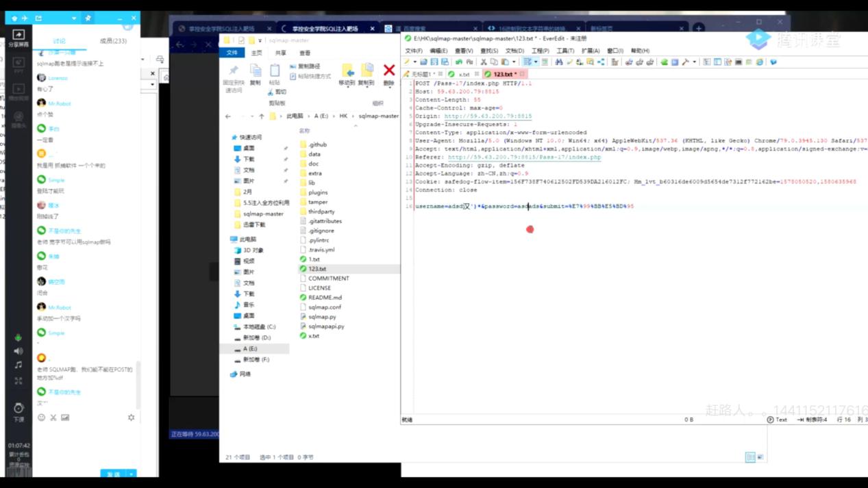The image size is (868, 488).
Task: Click the music note icon
Action: coord(18,365)
